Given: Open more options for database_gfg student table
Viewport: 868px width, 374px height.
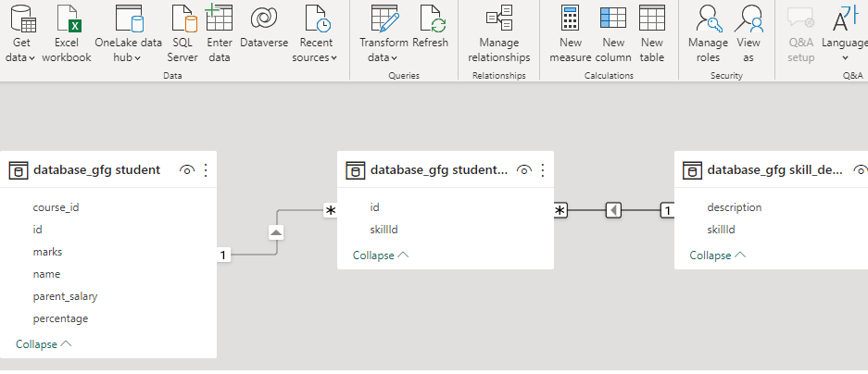Looking at the screenshot, I should 206,170.
